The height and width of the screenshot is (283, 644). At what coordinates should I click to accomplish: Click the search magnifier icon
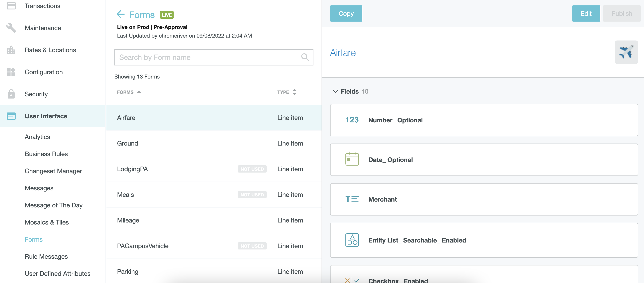(x=305, y=57)
